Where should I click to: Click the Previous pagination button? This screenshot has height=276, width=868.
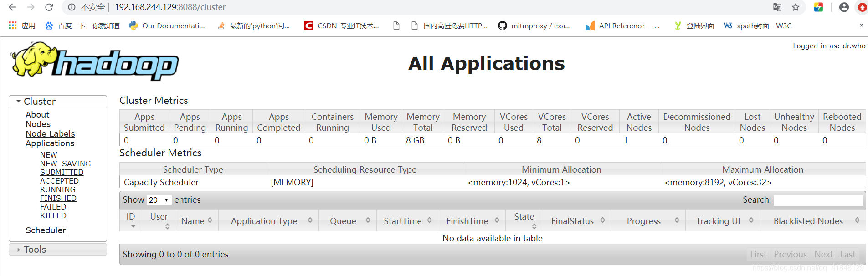[x=790, y=255]
